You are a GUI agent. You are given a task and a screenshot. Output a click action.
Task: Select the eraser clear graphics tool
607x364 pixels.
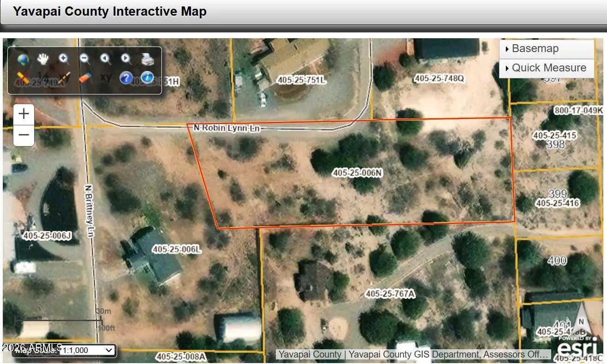pos(85,77)
